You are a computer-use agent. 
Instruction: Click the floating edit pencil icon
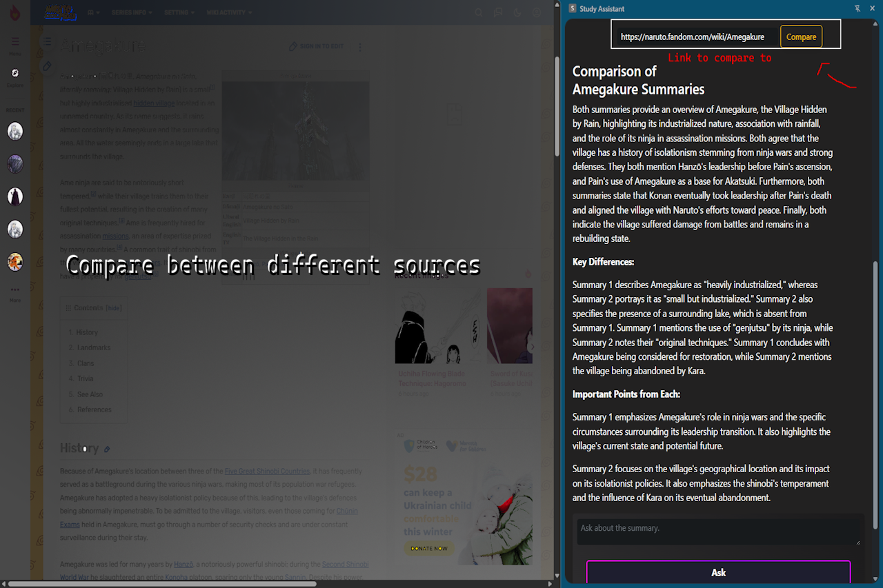coord(47,66)
